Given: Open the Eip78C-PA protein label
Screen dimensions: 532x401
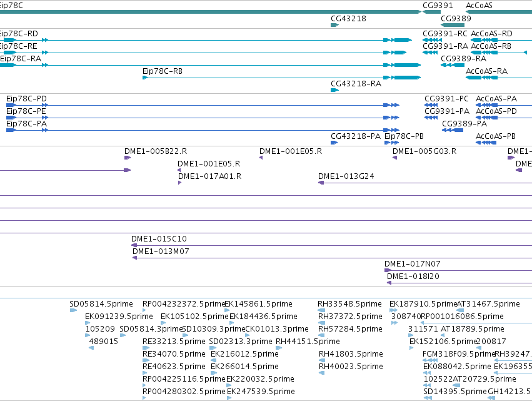Looking at the screenshot, I should tap(26, 124).
